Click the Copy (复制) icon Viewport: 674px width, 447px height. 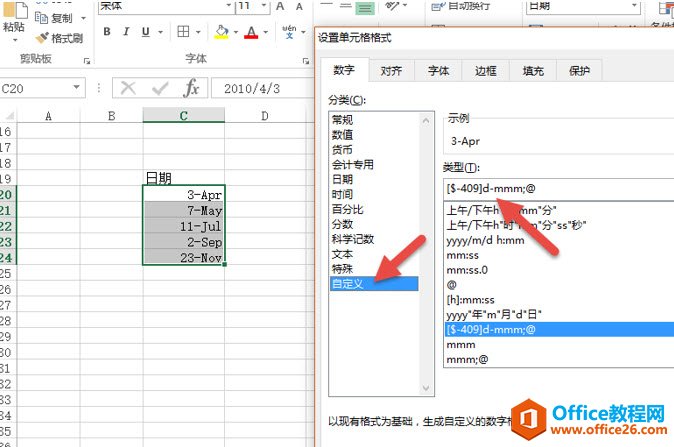[53, 18]
